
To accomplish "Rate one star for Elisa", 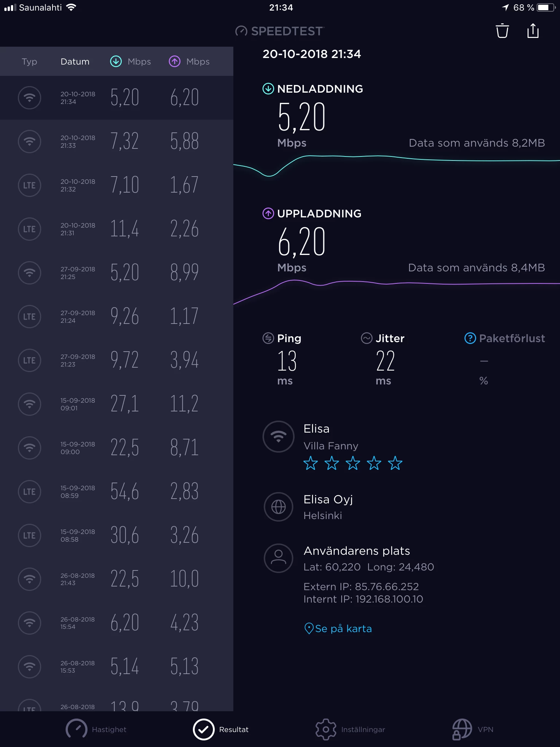I will pyautogui.click(x=311, y=463).
